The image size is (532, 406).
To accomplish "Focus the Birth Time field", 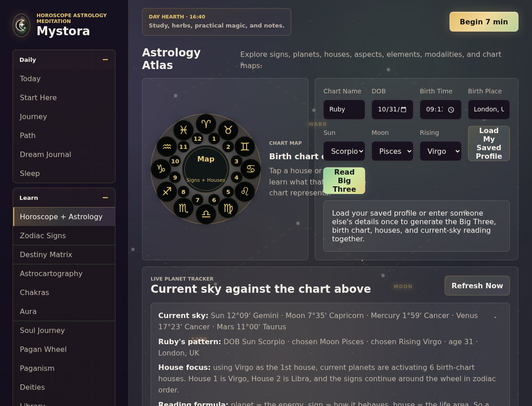I will coord(440,109).
